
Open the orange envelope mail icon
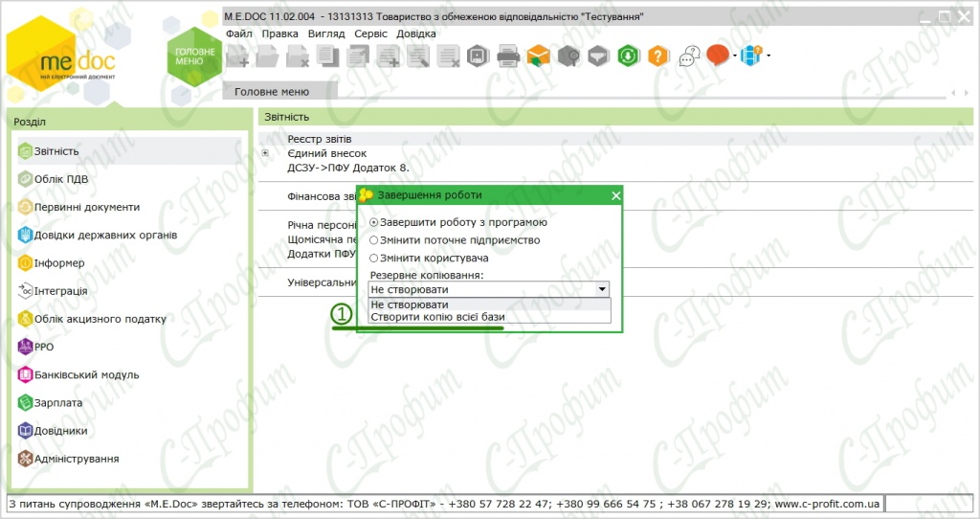click(x=538, y=56)
